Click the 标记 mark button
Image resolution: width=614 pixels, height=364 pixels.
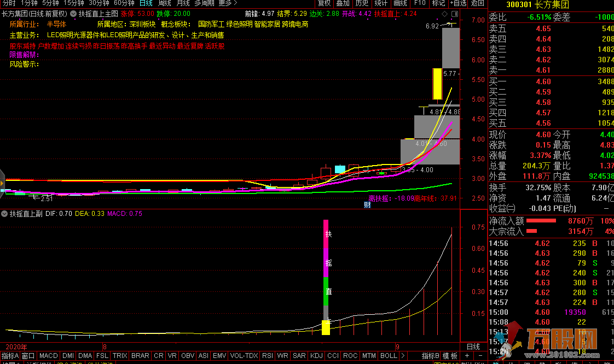[x=438, y=3]
